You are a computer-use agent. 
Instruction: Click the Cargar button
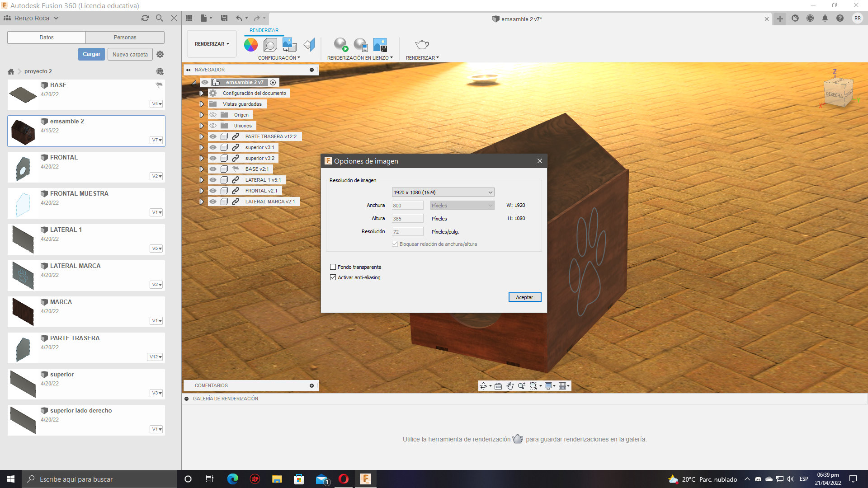[x=91, y=54]
